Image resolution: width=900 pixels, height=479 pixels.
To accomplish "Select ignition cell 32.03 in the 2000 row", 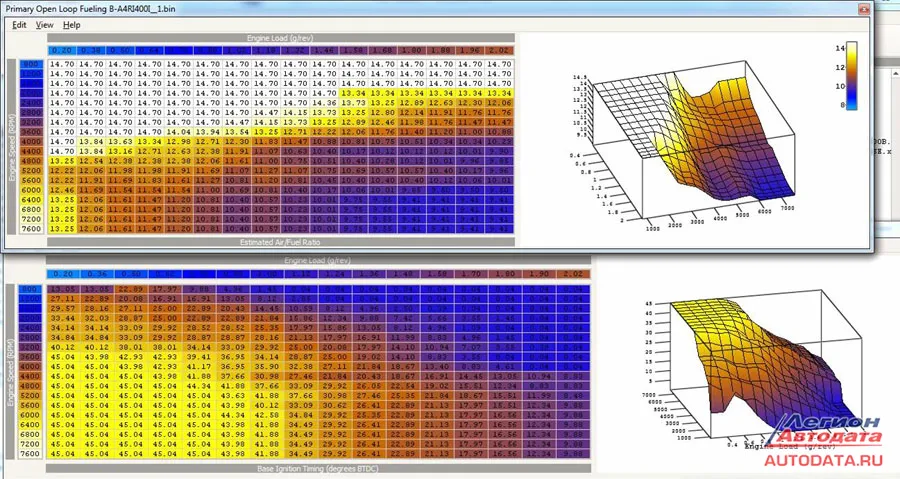I will pos(97,318).
